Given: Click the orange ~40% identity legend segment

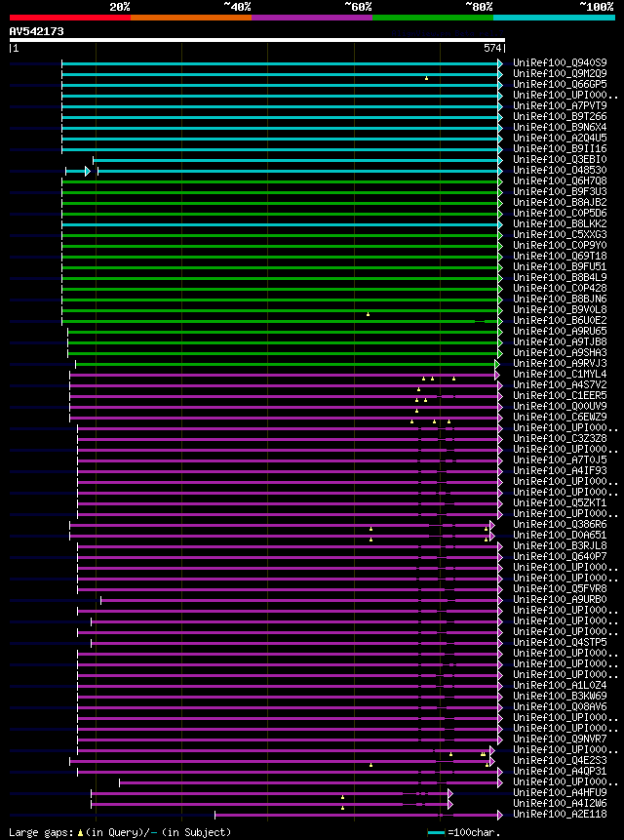Looking at the screenshot, I should click(191, 18).
